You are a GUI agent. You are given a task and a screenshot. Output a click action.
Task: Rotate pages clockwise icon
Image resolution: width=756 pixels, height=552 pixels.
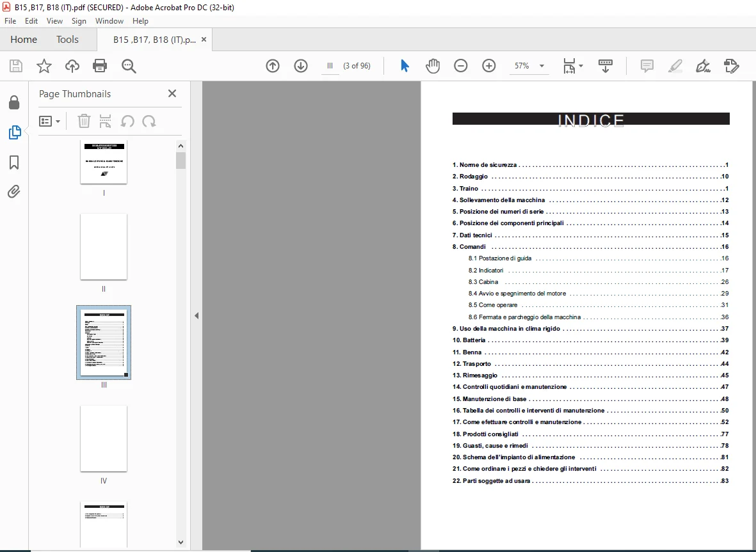click(x=149, y=122)
